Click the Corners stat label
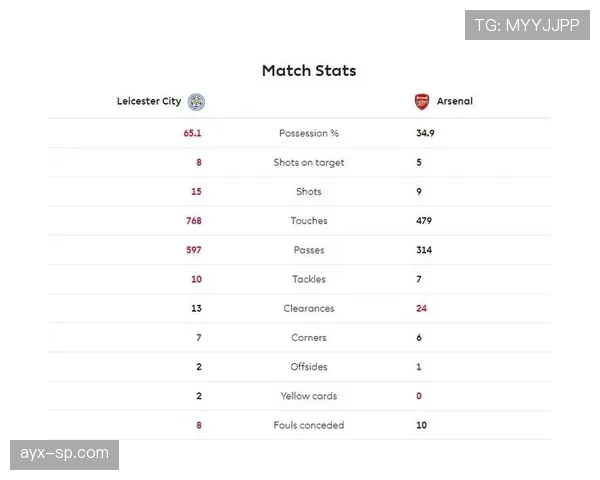 pos(309,338)
